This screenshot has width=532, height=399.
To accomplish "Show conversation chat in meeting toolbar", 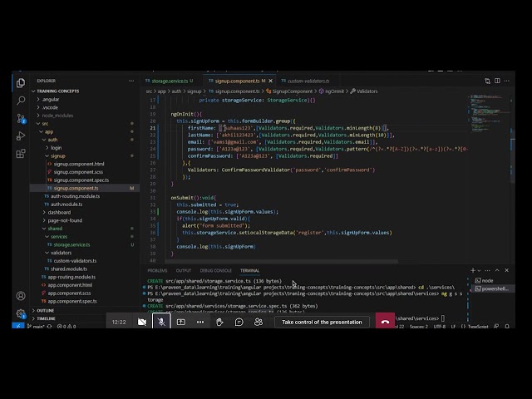I will coord(239,322).
